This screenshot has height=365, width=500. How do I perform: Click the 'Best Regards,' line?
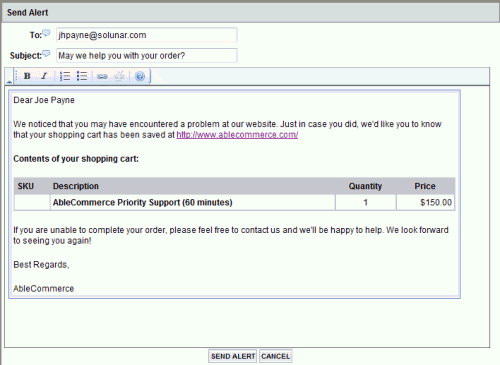pos(41,265)
